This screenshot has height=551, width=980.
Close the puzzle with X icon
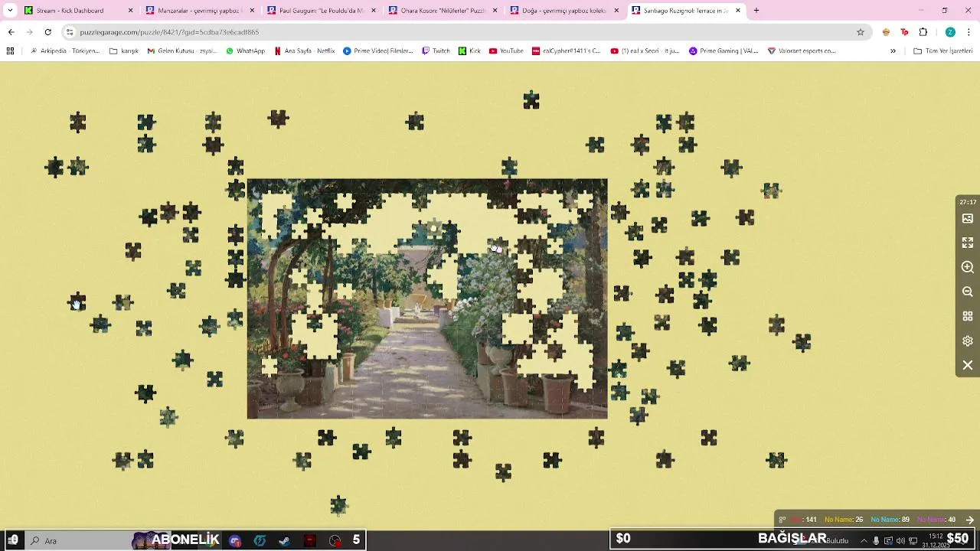[x=968, y=365]
